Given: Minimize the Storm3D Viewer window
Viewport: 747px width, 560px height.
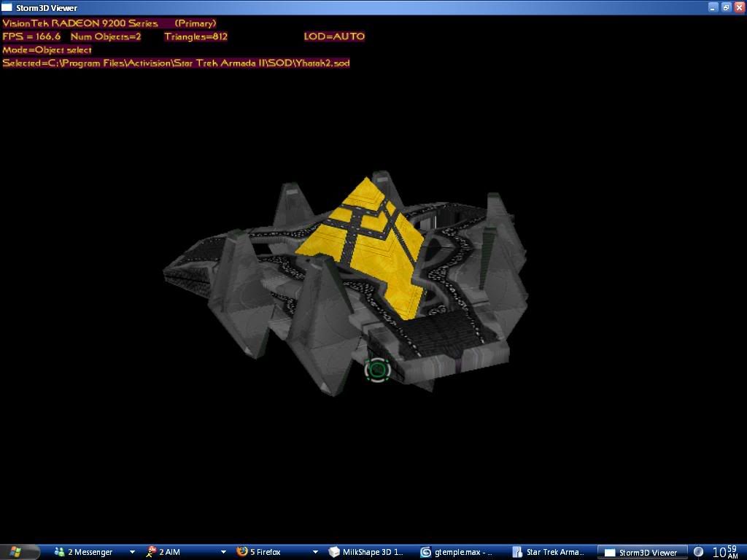Looking at the screenshot, I should click(713, 7).
